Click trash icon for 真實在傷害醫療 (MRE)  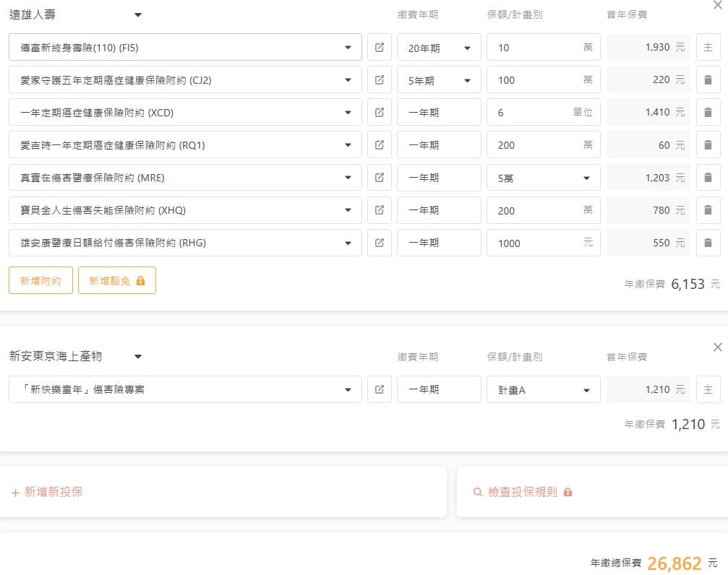708,178
